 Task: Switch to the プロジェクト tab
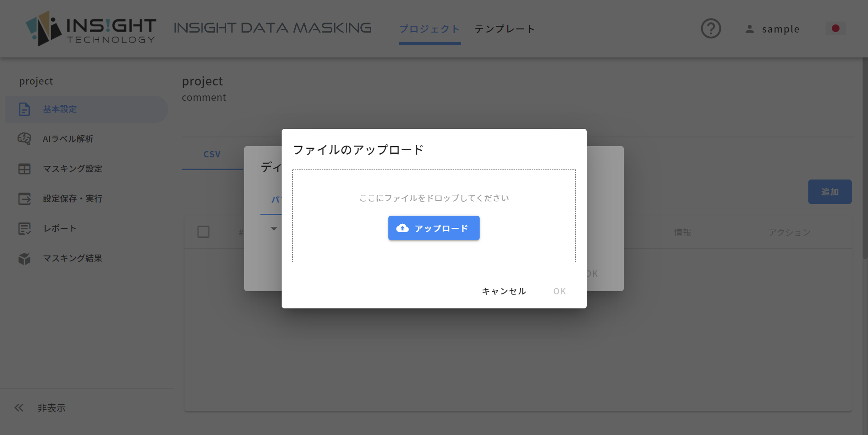point(429,29)
